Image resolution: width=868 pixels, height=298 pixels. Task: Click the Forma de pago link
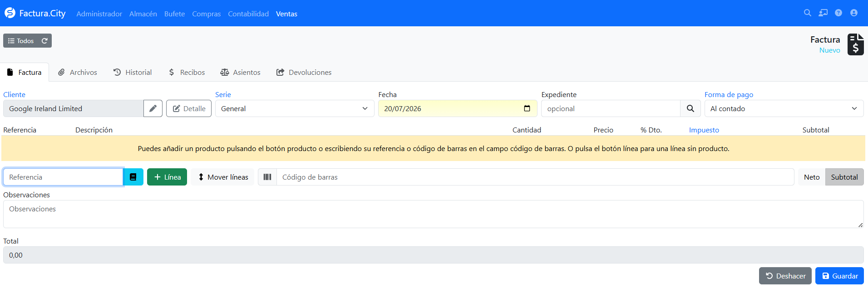[729, 94]
